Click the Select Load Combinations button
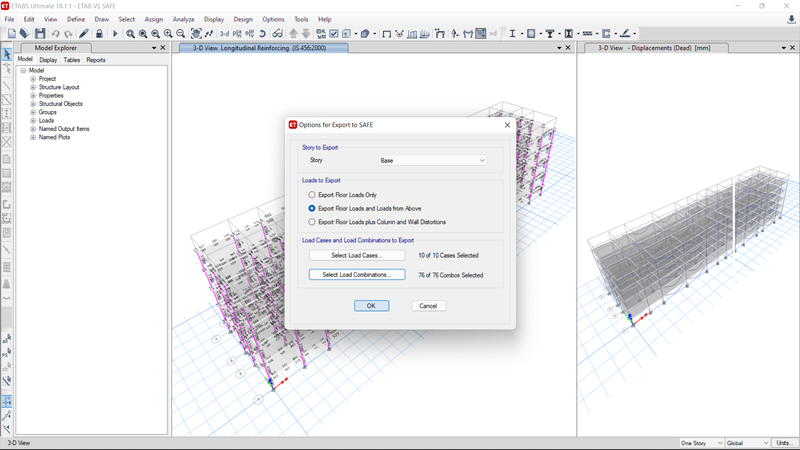This screenshot has width=800, height=450. pos(357,275)
